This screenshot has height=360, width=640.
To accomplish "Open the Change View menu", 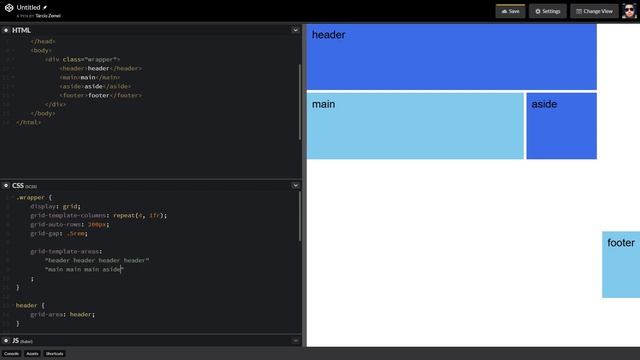I will (594, 11).
